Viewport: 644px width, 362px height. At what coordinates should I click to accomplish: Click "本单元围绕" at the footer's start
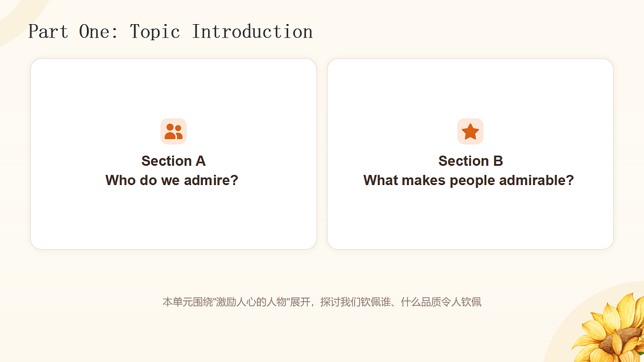point(188,302)
